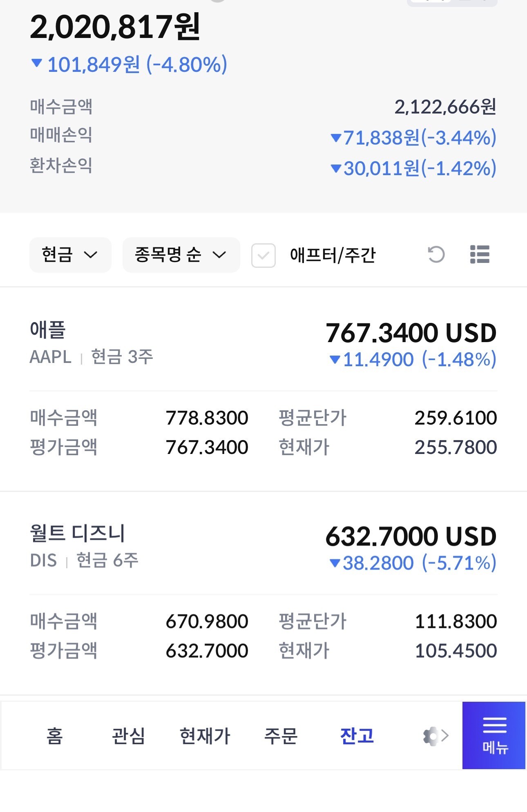Image resolution: width=527 pixels, height=812 pixels.
Task: Tap the 632.7000 USD Disney valuation
Action: (411, 536)
